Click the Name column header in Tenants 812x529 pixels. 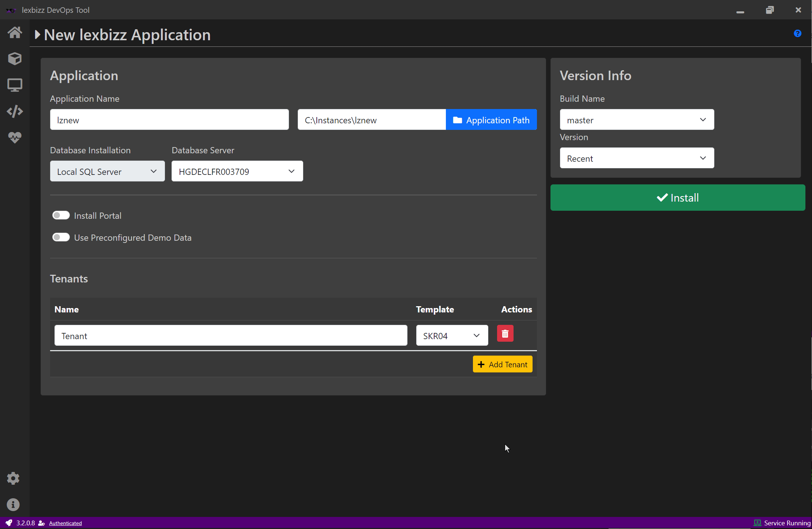click(67, 309)
